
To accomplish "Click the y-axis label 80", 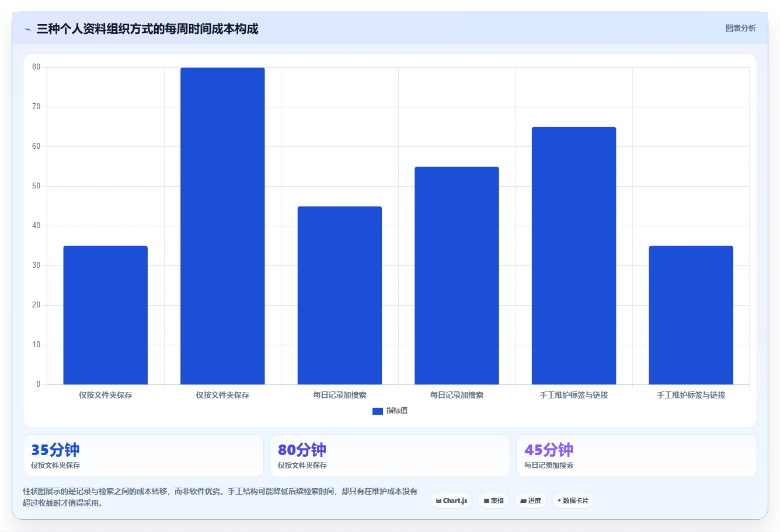I will click(36, 67).
